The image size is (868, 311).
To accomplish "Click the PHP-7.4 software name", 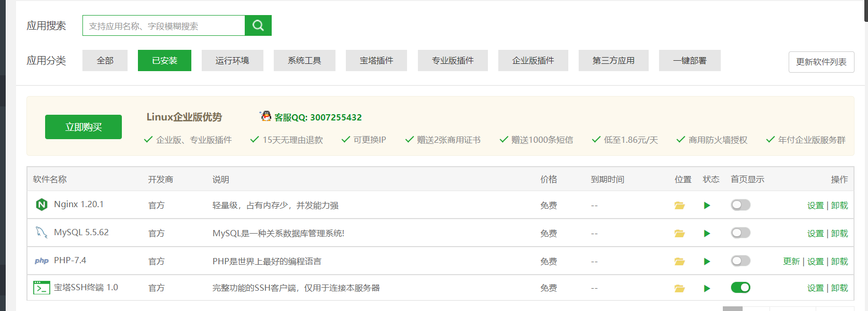I will [70, 260].
